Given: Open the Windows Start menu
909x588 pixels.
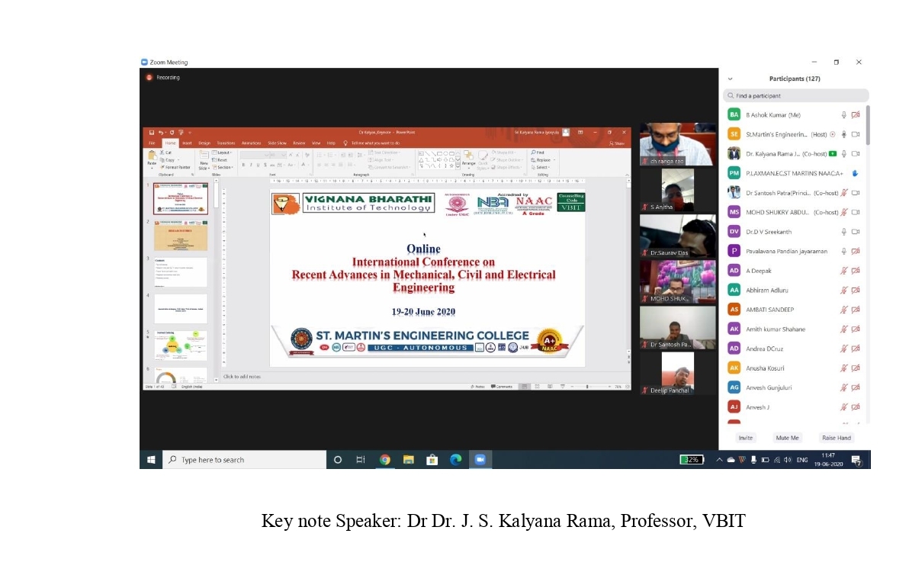Looking at the screenshot, I should (151, 460).
